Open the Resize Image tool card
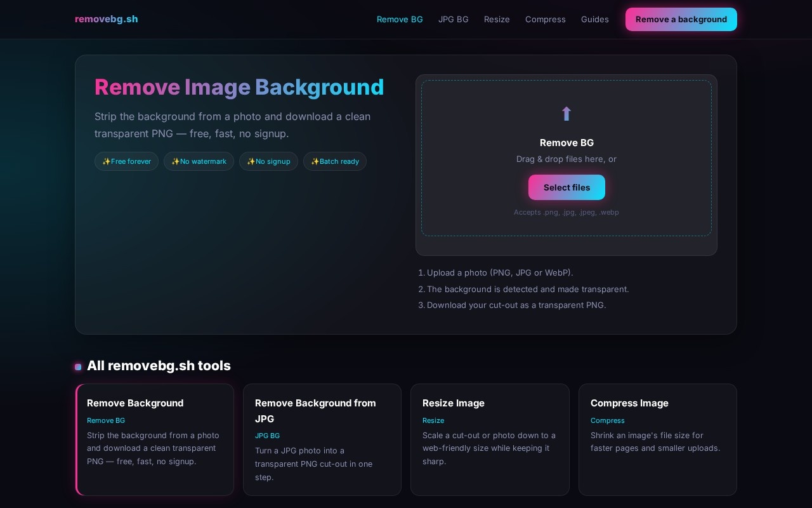The image size is (812, 508). (490, 439)
